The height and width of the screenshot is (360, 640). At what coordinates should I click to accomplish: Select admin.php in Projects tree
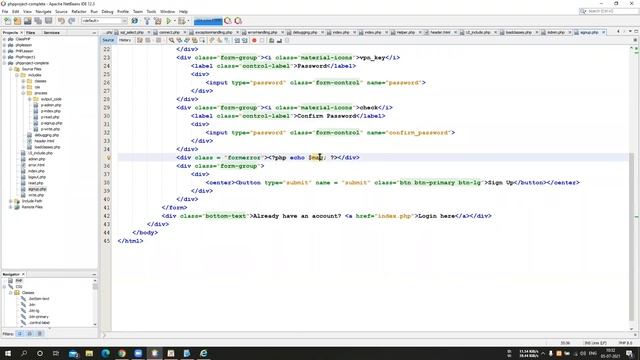click(37, 159)
